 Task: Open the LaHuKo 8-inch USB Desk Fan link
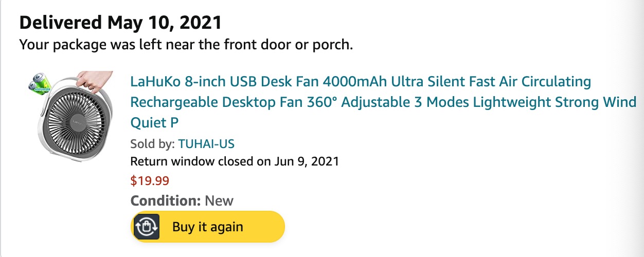(x=360, y=82)
